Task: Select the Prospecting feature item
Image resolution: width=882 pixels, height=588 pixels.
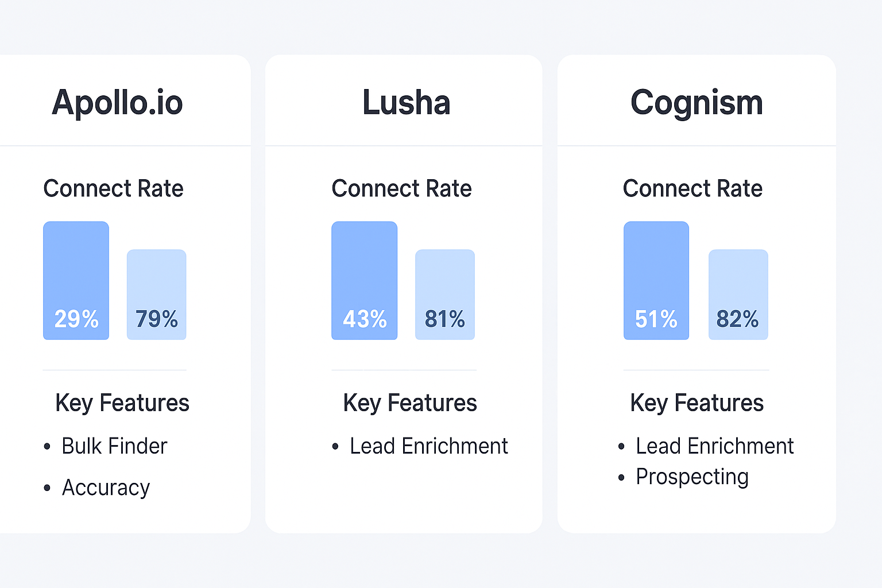Action: (x=692, y=477)
